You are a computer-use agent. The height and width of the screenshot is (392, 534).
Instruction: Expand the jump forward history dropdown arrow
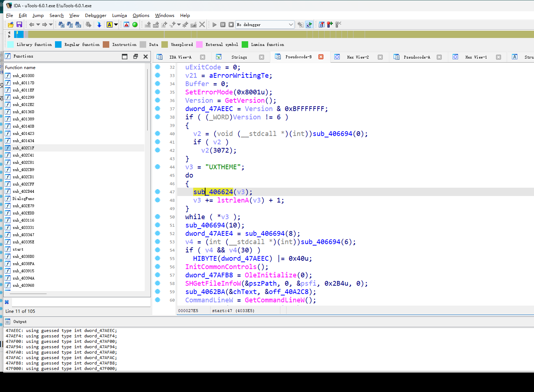[51, 25]
